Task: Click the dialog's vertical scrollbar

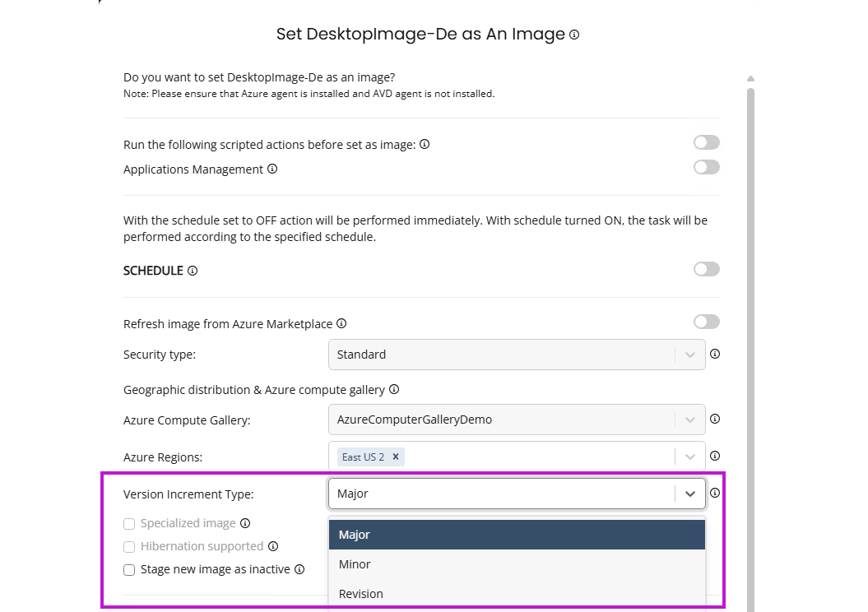Action: coord(750,329)
